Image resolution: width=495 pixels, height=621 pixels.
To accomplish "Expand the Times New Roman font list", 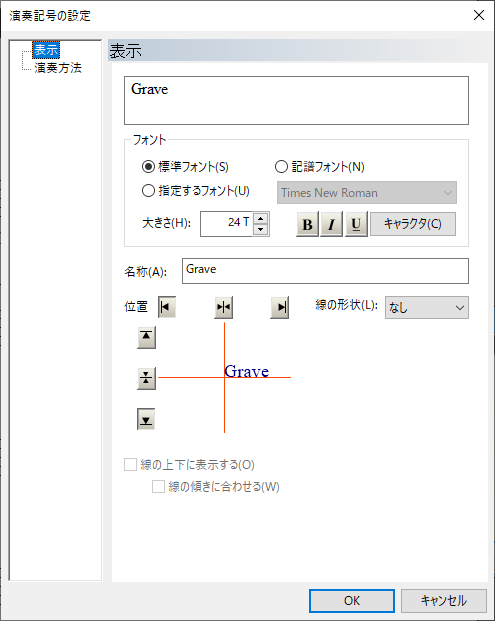I will pyautogui.click(x=367, y=192).
